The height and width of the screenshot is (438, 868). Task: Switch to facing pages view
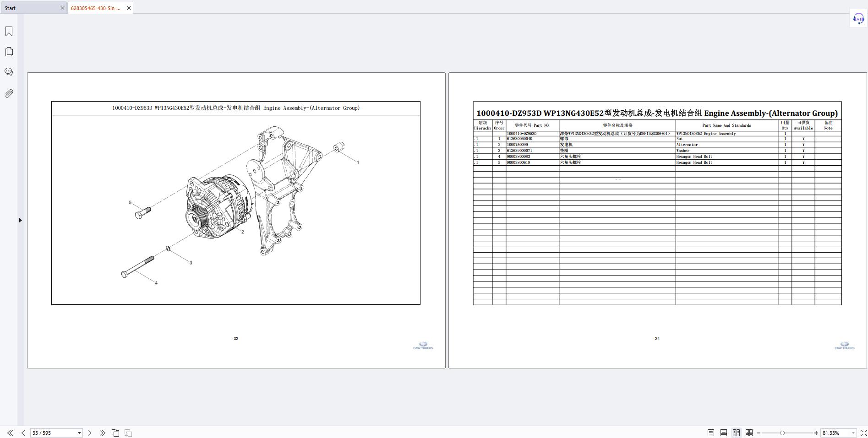tap(737, 433)
